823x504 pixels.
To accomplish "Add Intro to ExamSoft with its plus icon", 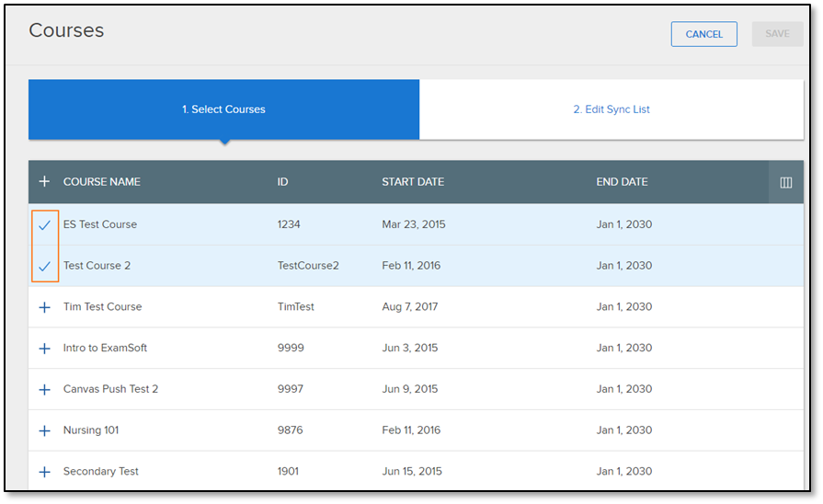I will (45, 348).
